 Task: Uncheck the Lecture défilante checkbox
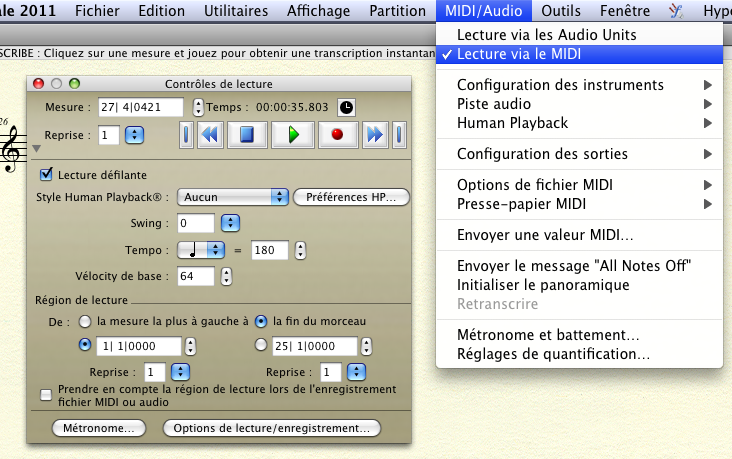point(46,175)
